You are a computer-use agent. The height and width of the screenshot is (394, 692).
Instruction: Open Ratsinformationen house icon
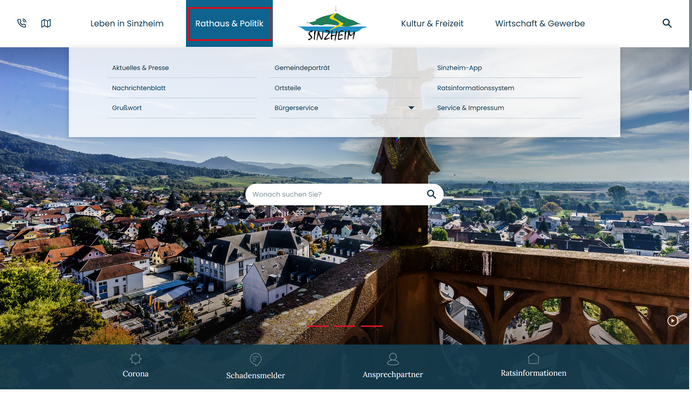pyautogui.click(x=534, y=358)
